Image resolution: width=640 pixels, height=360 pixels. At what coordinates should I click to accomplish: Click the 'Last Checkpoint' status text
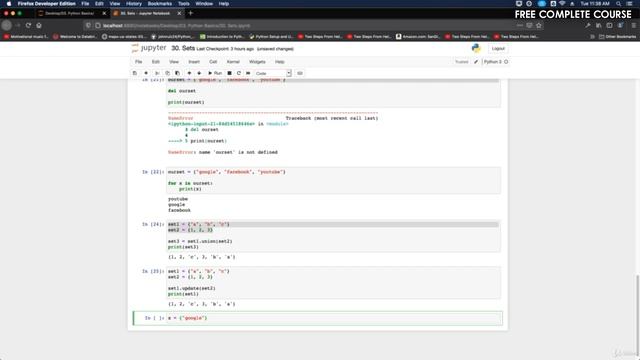225,49
